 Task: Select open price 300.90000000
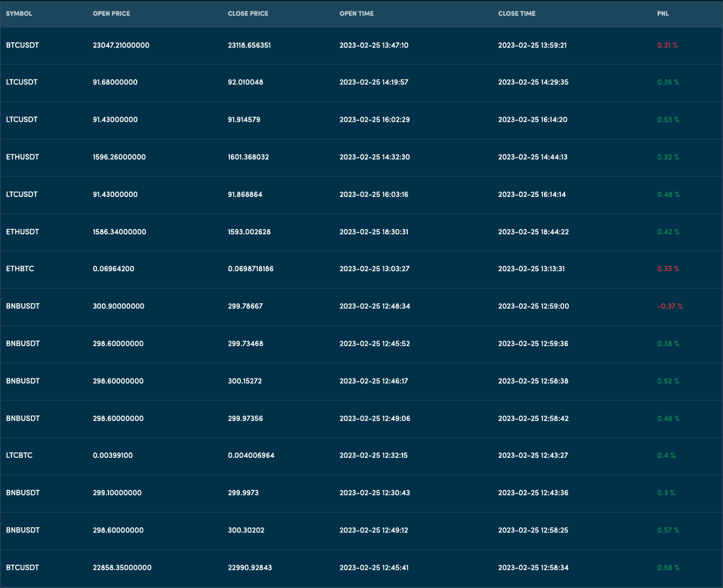pyautogui.click(x=119, y=306)
